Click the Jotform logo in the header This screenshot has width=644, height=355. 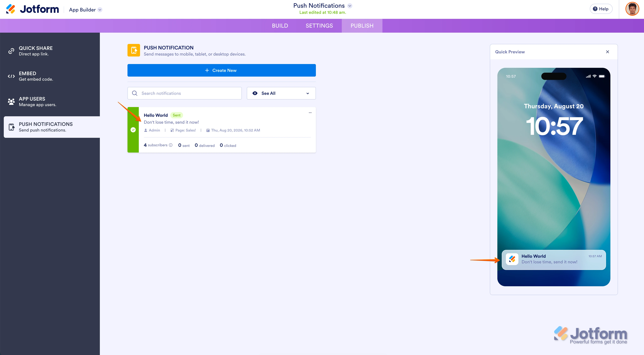coord(32,9)
